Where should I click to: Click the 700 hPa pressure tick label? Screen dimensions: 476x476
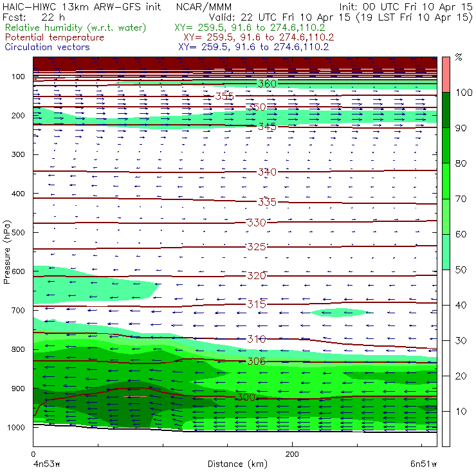point(18,311)
